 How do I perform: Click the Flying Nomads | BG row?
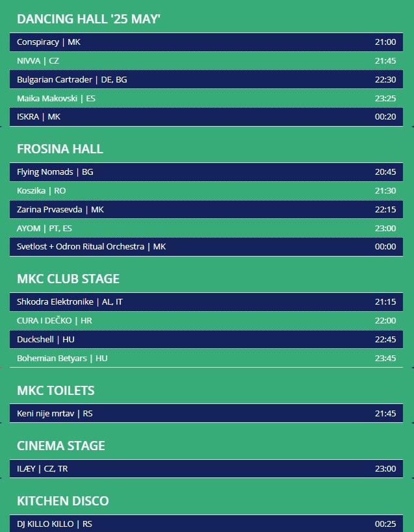[x=206, y=172]
